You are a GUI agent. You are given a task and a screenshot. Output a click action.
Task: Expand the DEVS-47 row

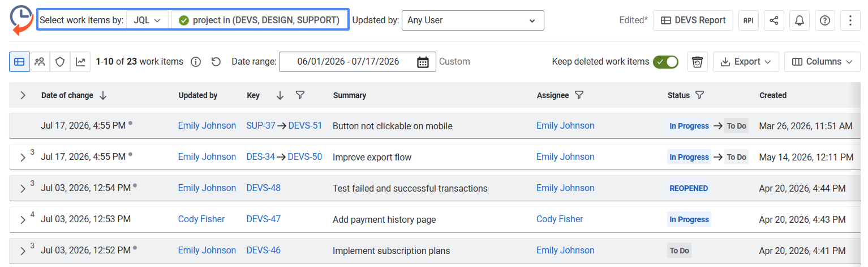click(23, 220)
